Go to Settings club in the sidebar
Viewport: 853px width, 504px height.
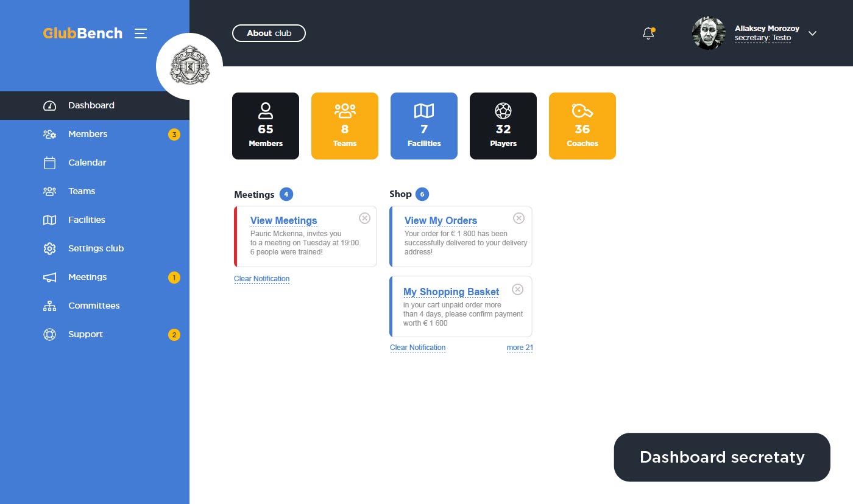click(96, 248)
